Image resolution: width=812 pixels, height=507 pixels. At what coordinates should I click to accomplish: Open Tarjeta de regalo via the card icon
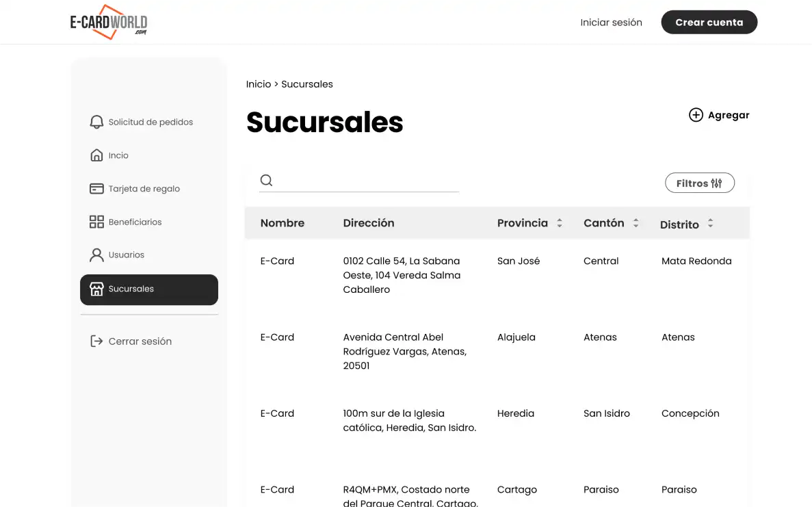point(96,188)
